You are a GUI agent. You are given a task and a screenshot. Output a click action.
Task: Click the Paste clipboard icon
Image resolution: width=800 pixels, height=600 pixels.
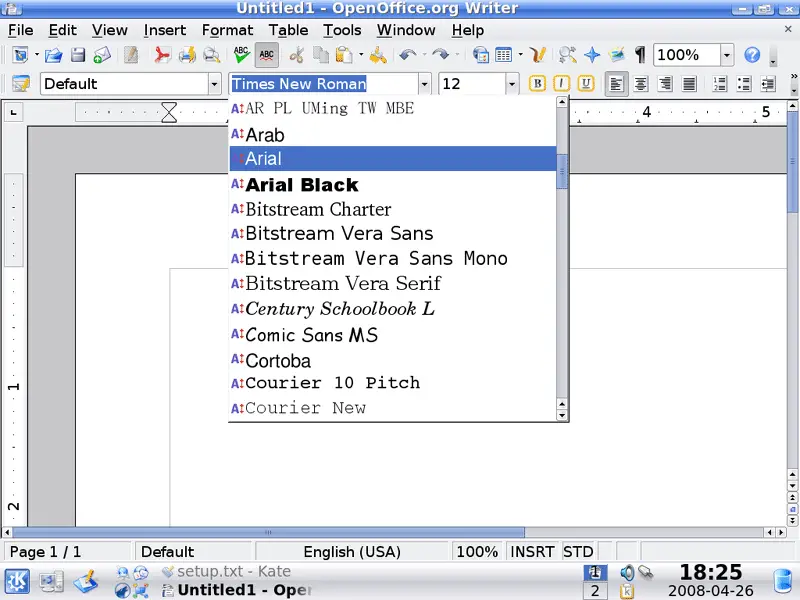tap(344, 55)
